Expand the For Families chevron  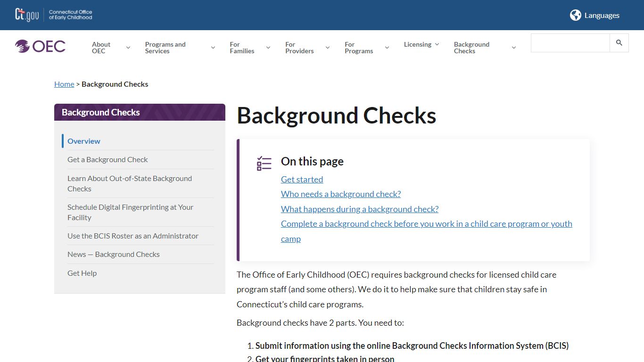(x=268, y=48)
